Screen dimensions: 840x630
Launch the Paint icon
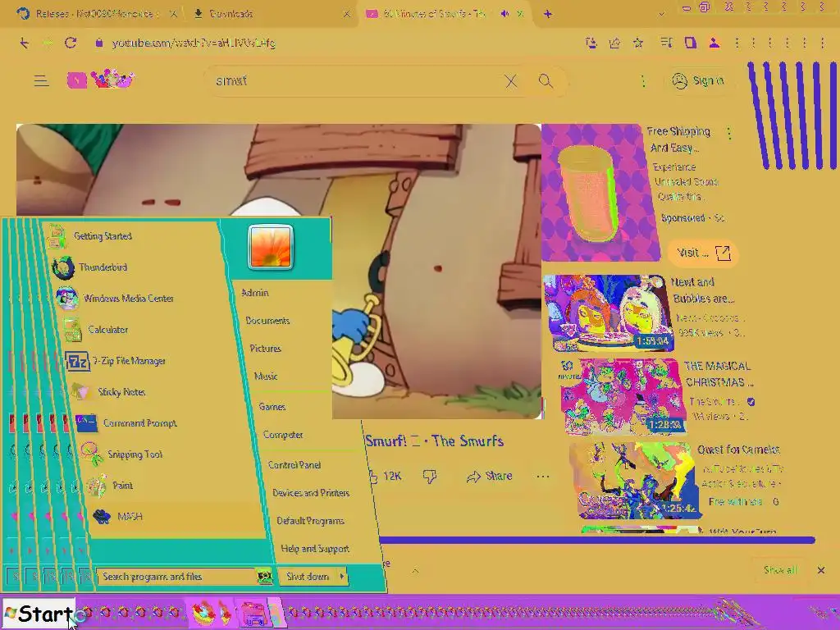tap(97, 486)
